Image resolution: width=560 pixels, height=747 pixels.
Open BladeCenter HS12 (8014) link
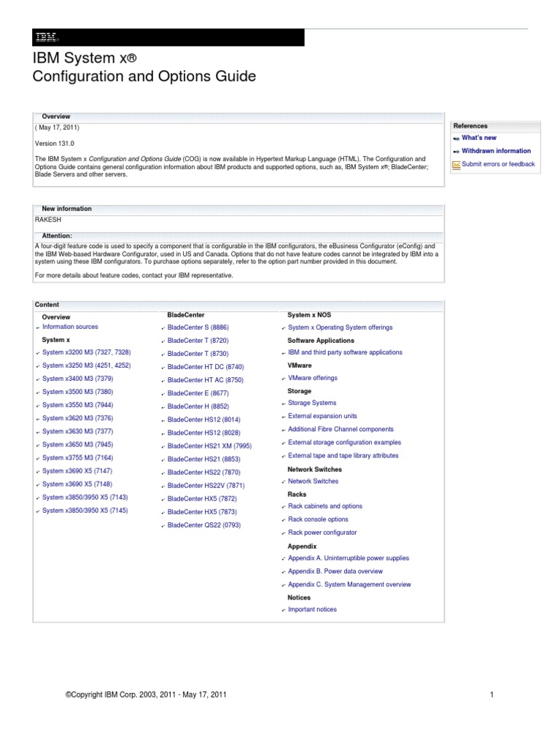click(x=204, y=419)
